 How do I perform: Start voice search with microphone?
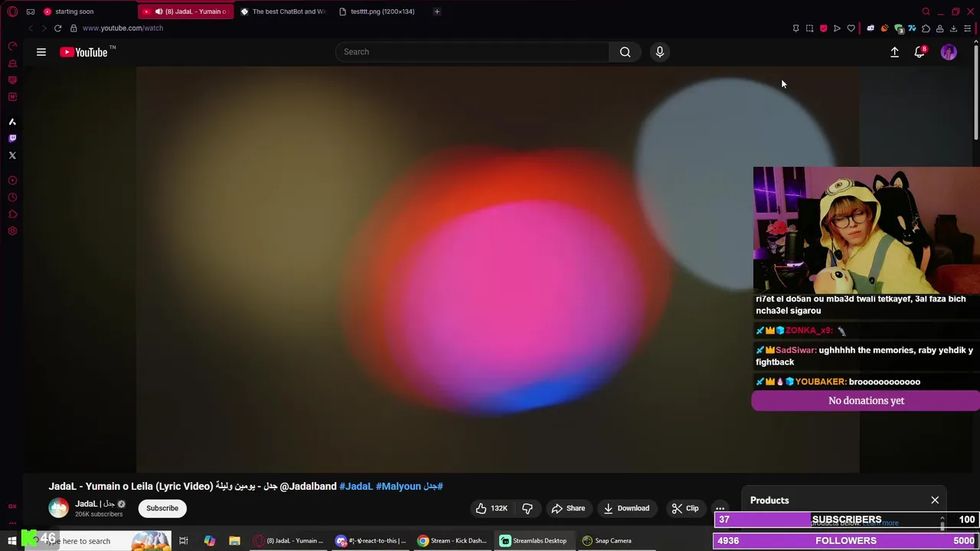tap(660, 52)
